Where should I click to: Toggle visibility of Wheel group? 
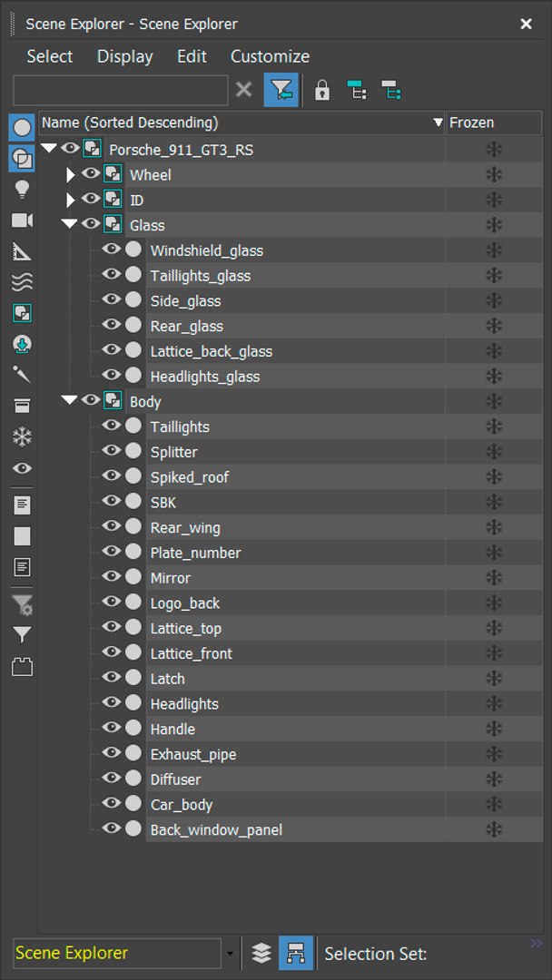point(91,173)
